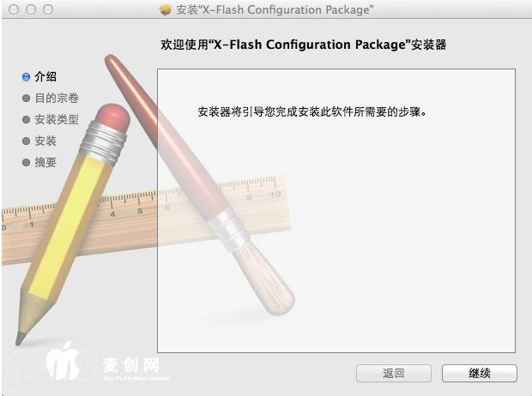
Task: Click the pencil's red eraser tip
Action: pos(113,117)
